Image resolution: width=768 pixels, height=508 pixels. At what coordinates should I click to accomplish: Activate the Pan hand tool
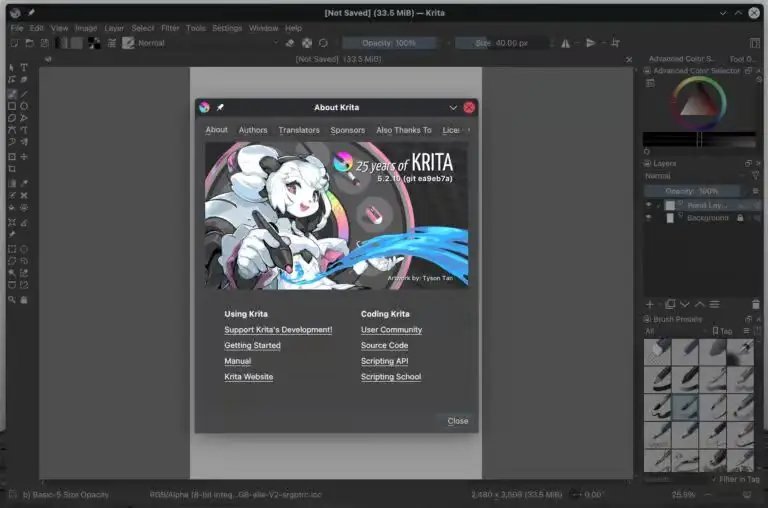(x=24, y=299)
